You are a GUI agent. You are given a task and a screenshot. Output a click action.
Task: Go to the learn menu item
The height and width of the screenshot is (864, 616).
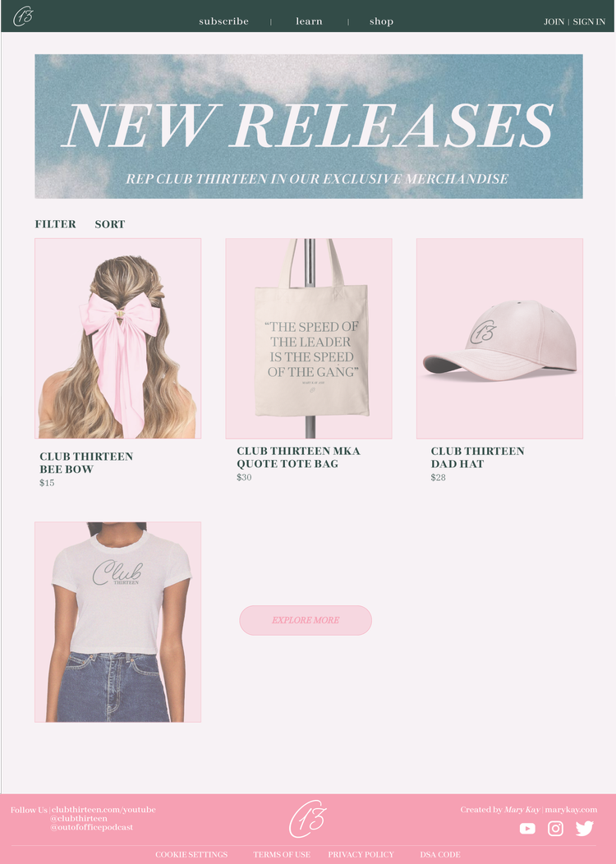[309, 21]
